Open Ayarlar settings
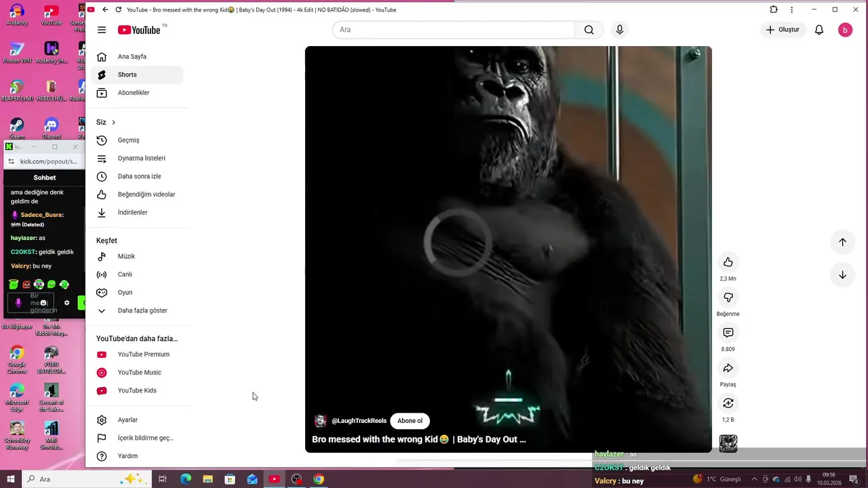 (137, 420)
